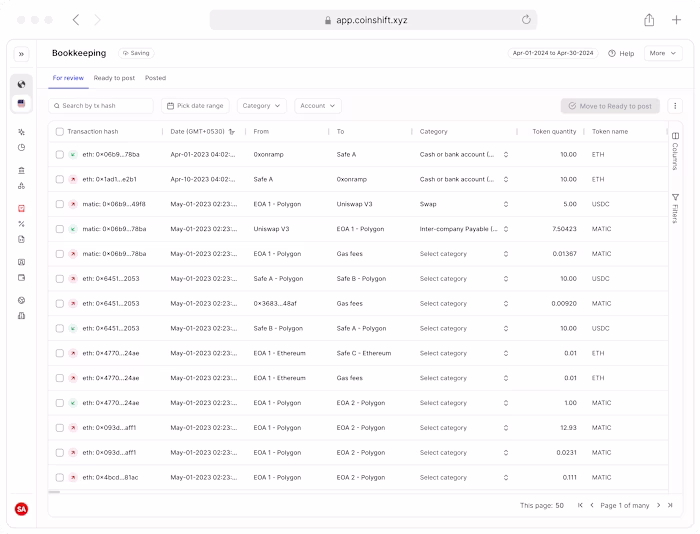Check the row for eth: 0x4bcd...81ac
Screen dimensions: 700x534
(60, 478)
